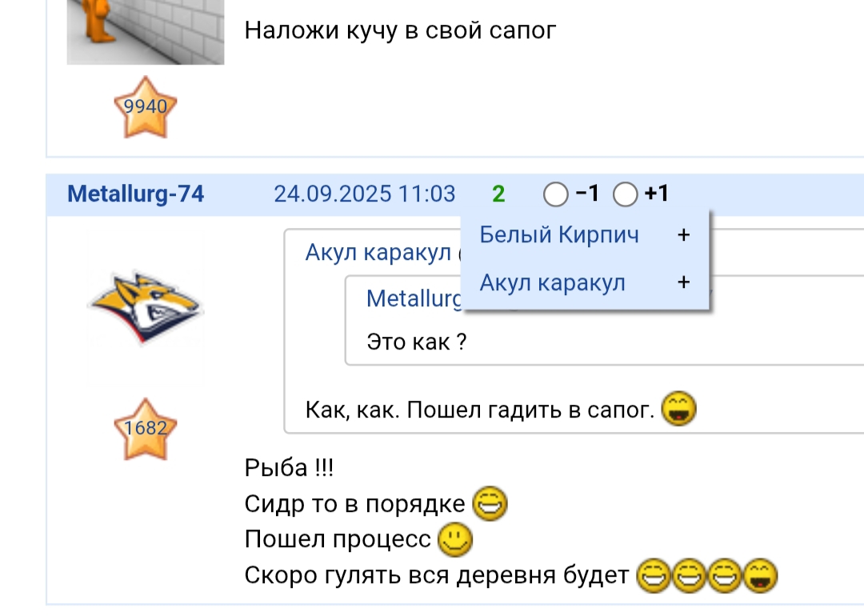This screenshot has height=616, width=864.
Task: Click the laughing emoji after 'сапог.'
Action: point(678,409)
